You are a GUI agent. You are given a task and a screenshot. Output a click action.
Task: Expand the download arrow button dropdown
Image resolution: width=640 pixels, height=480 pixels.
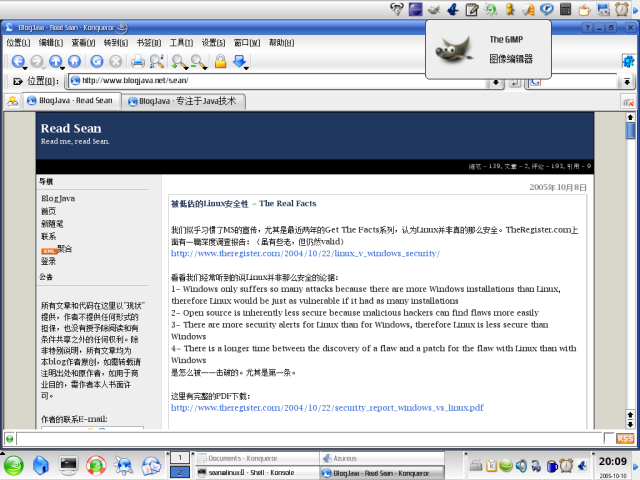coord(247,68)
